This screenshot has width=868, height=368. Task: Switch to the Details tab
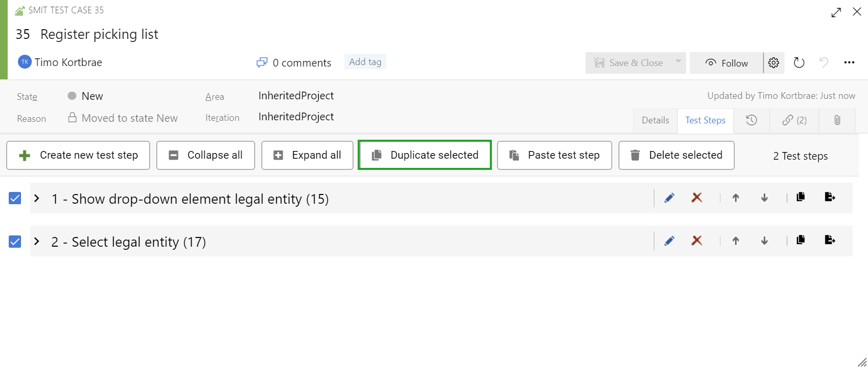click(655, 120)
